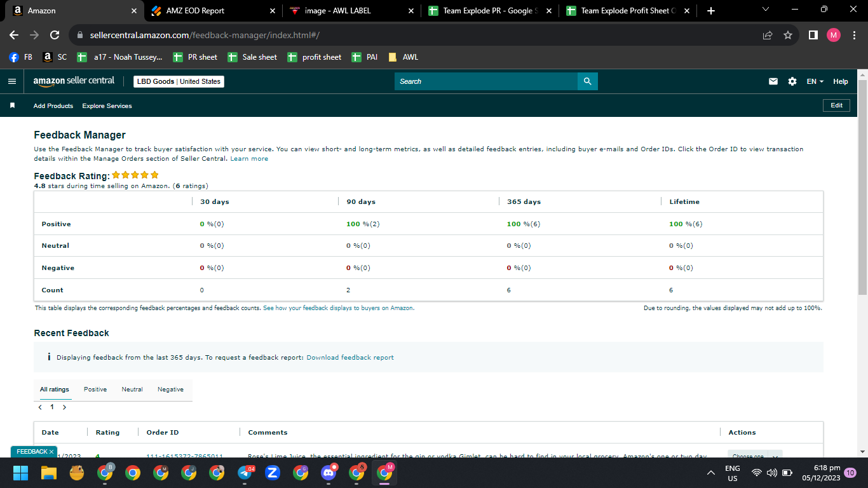The width and height of the screenshot is (868, 488).
Task: Close the AMZ EOD Report tab
Action: 273,11
